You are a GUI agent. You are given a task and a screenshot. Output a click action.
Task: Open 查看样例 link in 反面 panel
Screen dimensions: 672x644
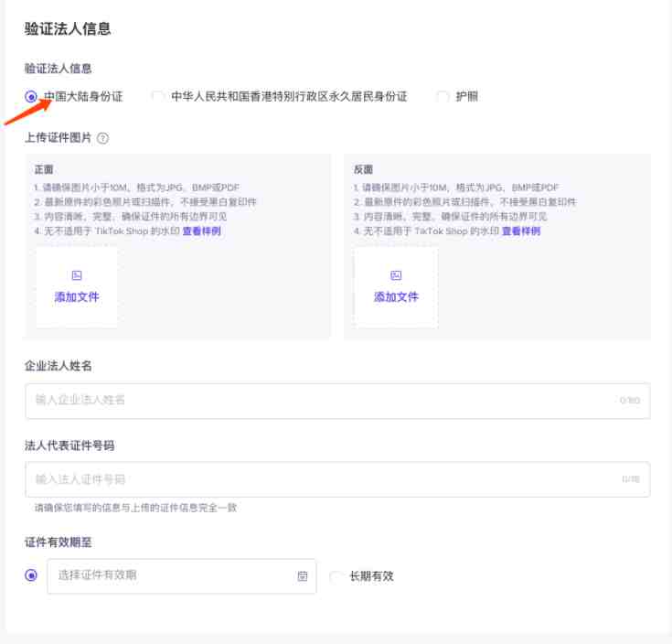tap(521, 231)
